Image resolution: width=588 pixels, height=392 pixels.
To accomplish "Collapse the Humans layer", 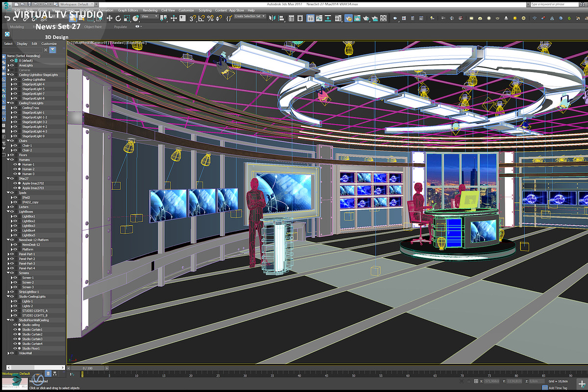I will coord(8,160).
